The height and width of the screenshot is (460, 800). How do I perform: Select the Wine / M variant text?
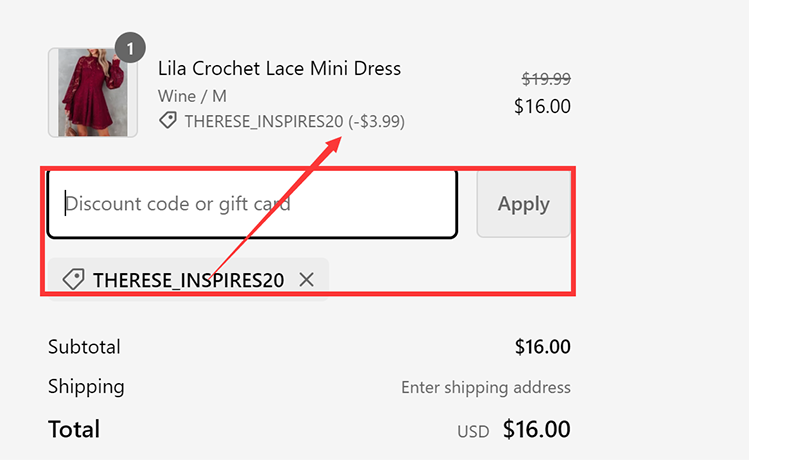click(x=192, y=96)
